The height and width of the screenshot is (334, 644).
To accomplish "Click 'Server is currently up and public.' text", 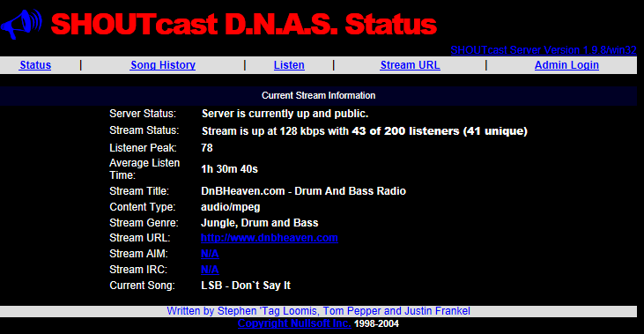I will click(x=285, y=114).
